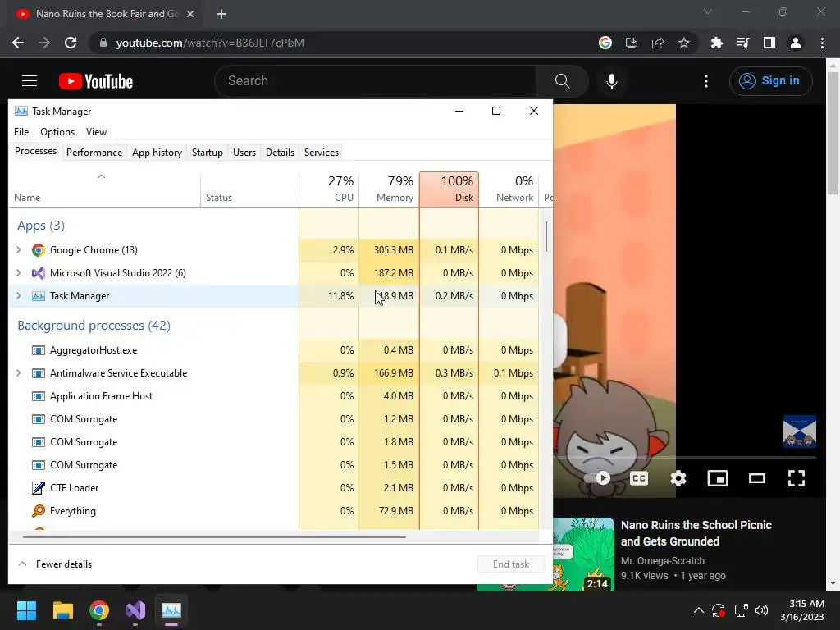Toggle the autoplay switch in player
This screenshot has width=840, height=630.
click(598, 478)
